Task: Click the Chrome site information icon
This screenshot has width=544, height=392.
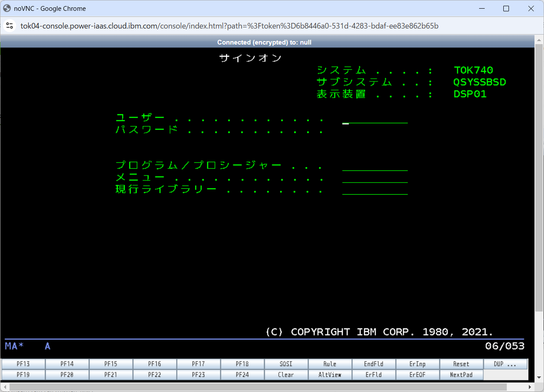Action: point(10,26)
